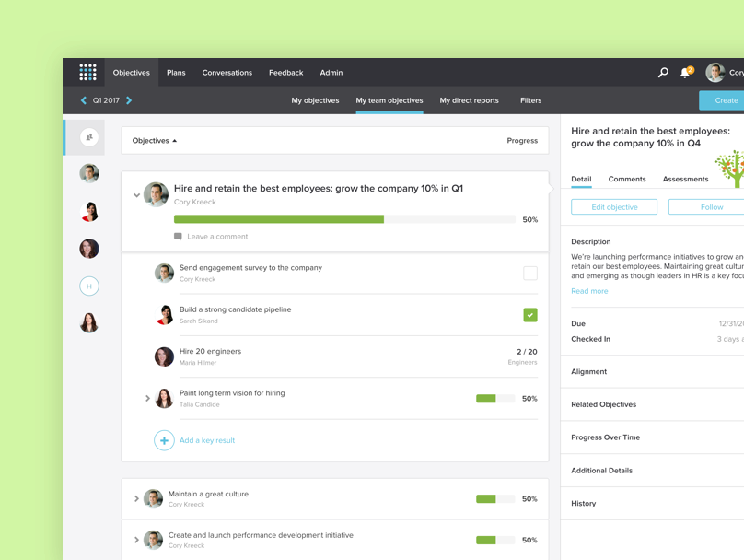Click the comment bubble icon
Image resolution: width=744 pixels, height=560 pixels.
(x=178, y=237)
